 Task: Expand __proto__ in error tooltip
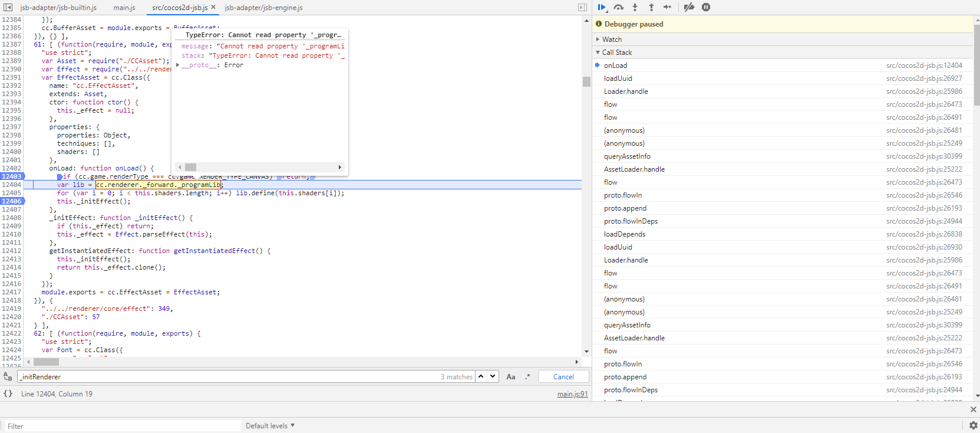point(178,65)
